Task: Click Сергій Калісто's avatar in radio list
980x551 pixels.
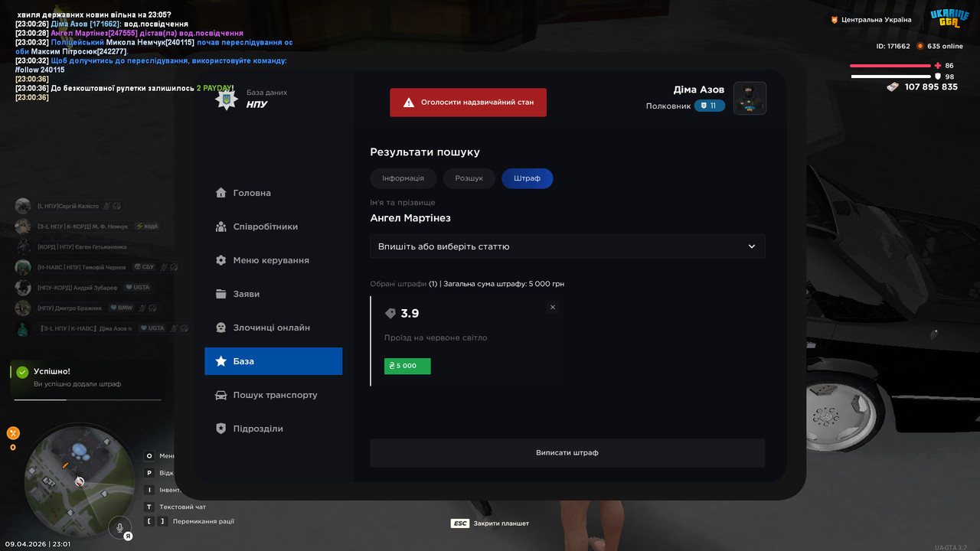Action: (24, 206)
